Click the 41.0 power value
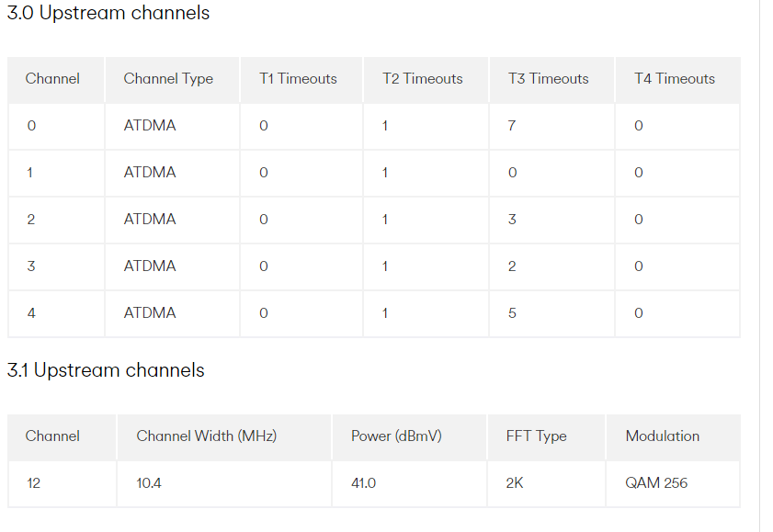 [363, 483]
